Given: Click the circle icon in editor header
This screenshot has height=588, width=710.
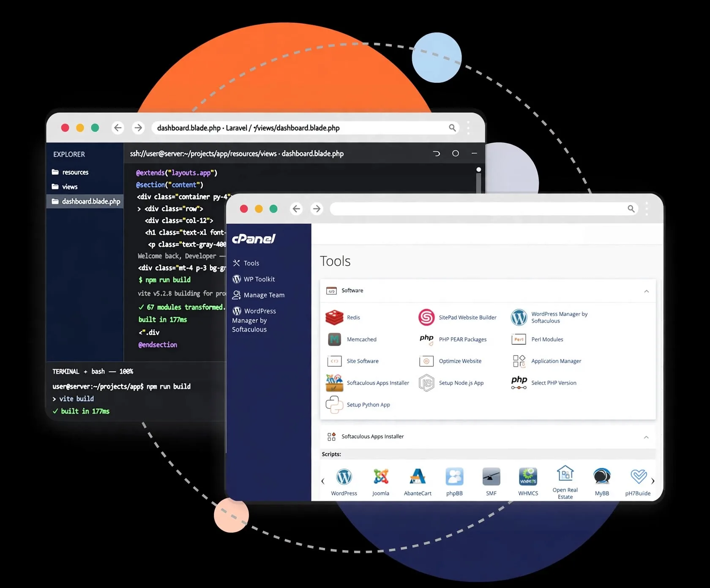Looking at the screenshot, I should pyautogui.click(x=455, y=153).
